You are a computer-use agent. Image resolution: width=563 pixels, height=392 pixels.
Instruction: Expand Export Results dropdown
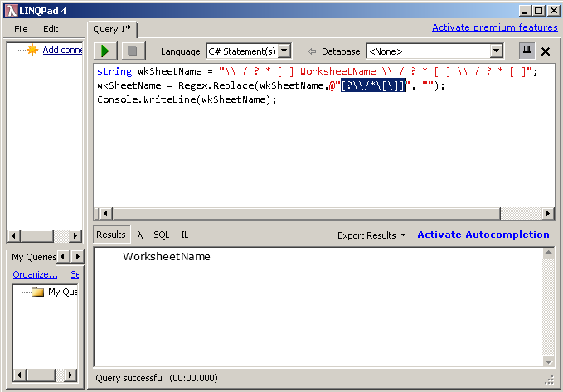[x=371, y=235]
